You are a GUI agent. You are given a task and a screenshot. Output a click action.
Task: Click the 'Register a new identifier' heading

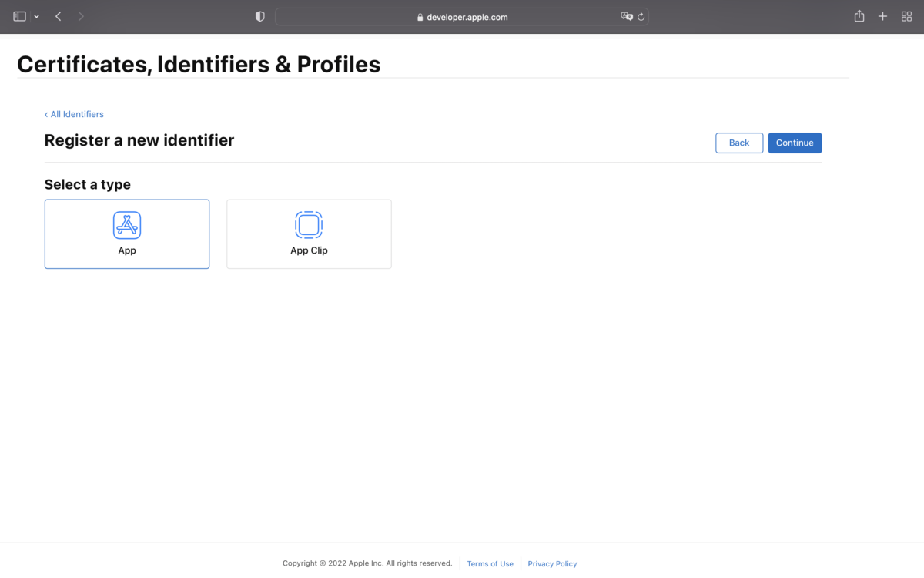139,140
